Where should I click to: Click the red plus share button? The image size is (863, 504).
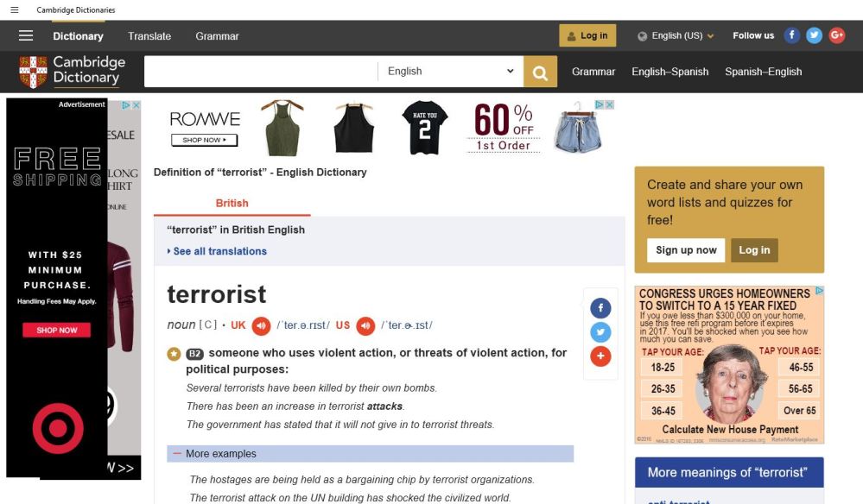[600, 356]
